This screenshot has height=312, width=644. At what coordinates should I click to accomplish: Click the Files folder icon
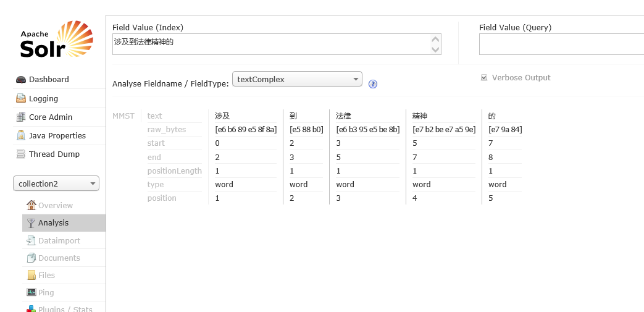(31, 275)
